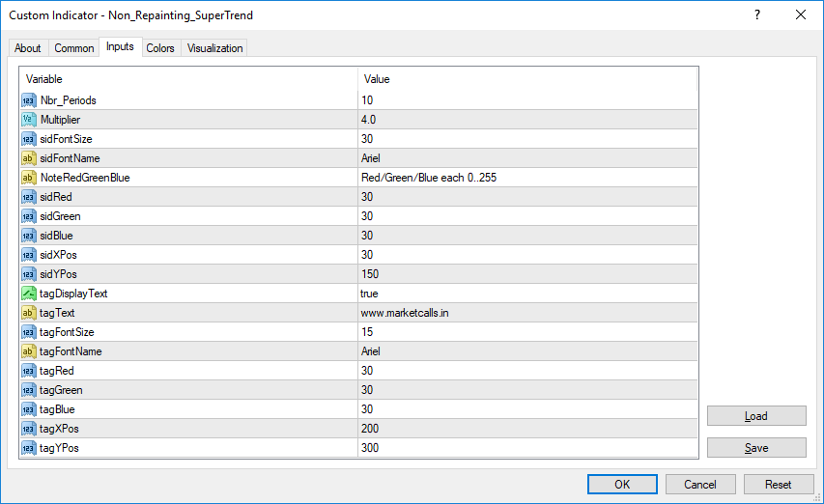Click the string icon beside NoteRedGreenBlue
Screen dimensions: 824x504
tap(28, 178)
